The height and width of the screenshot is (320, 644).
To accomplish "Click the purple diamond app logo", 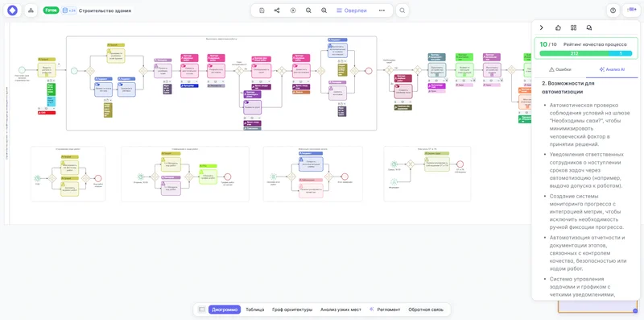I will 12,10.
